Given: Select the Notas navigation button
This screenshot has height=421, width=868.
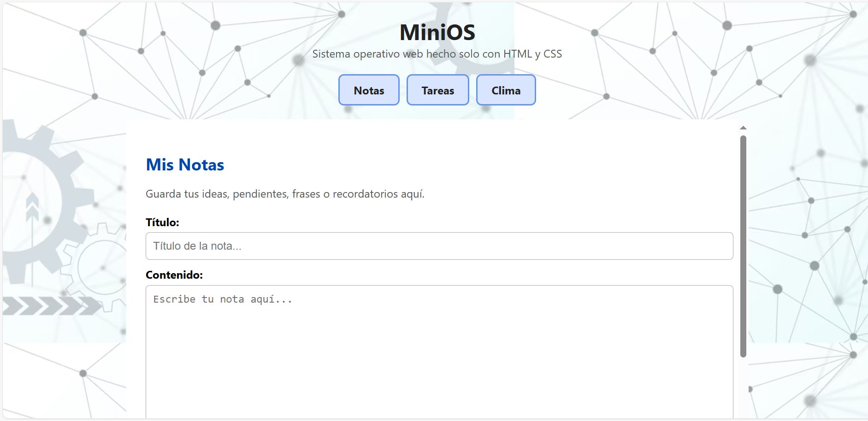Looking at the screenshot, I should (369, 90).
